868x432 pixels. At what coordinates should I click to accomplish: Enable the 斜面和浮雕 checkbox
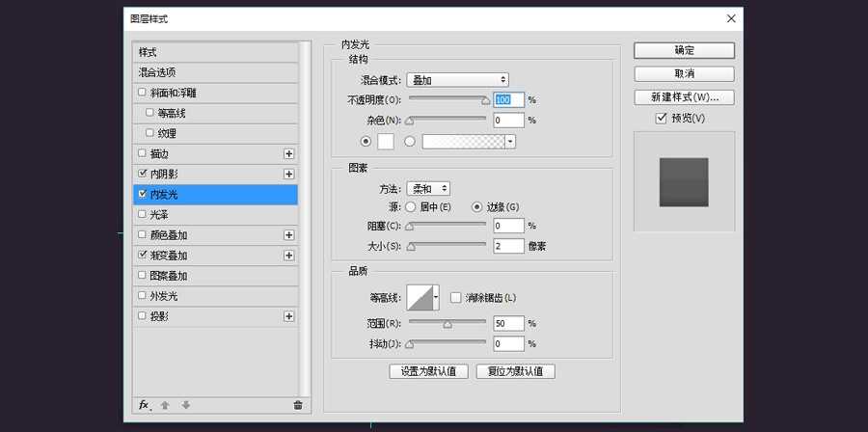coord(143,93)
